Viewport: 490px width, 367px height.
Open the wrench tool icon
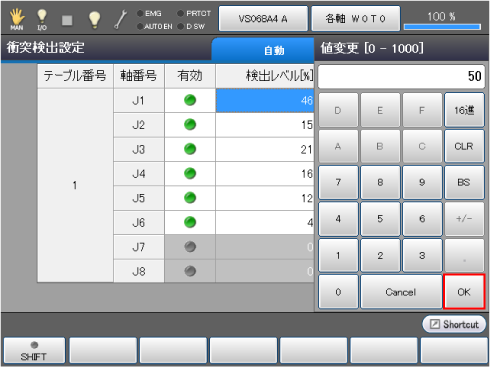(x=120, y=19)
